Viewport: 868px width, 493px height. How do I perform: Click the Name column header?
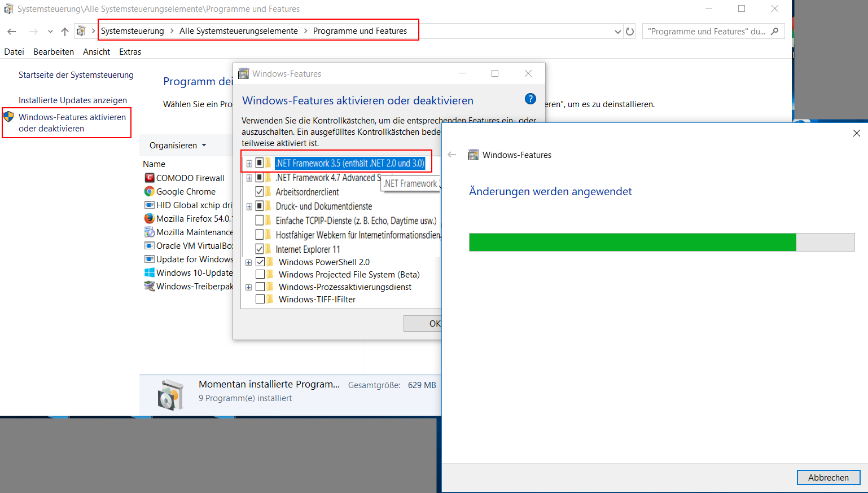[154, 164]
